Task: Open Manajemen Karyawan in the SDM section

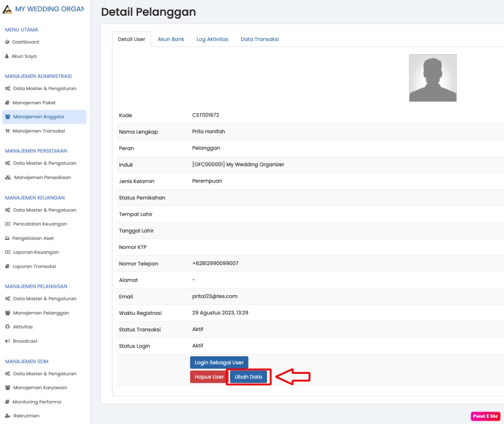Action: pos(40,388)
